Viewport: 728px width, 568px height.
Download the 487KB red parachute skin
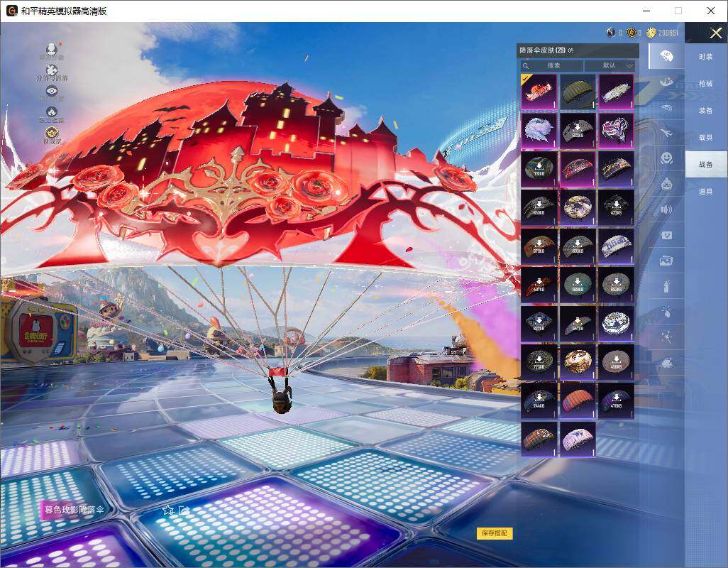pyautogui.click(x=539, y=285)
